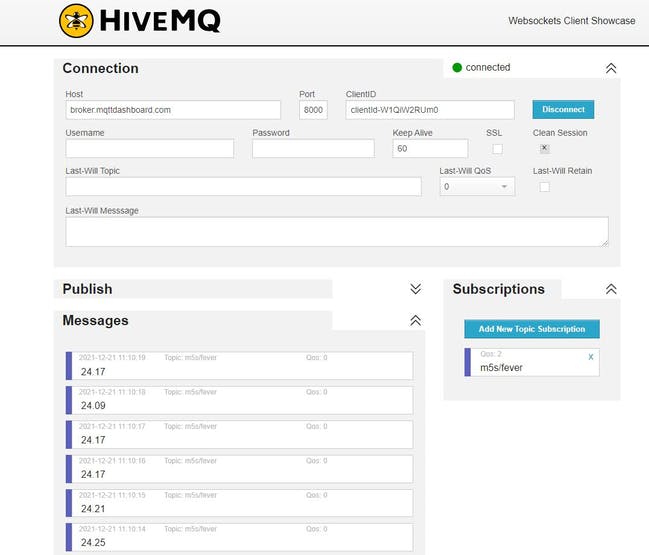Image resolution: width=649 pixels, height=555 pixels.
Task: Remove the m5s/fever subscription with X
Action: 590,357
